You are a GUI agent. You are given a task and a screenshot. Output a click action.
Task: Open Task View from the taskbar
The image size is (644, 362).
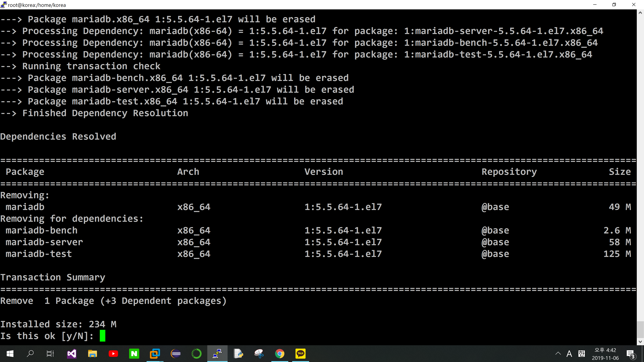point(50,353)
